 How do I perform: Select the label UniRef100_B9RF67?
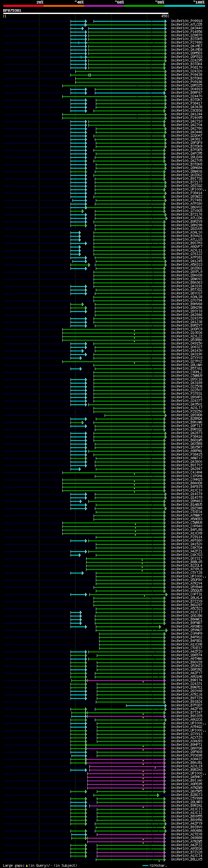point(187,93)
